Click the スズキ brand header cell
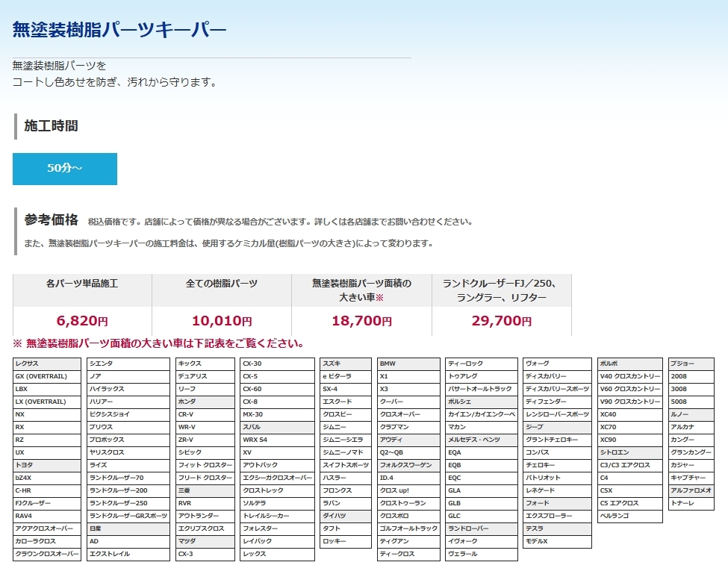This screenshot has width=728, height=571. tap(346, 364)
